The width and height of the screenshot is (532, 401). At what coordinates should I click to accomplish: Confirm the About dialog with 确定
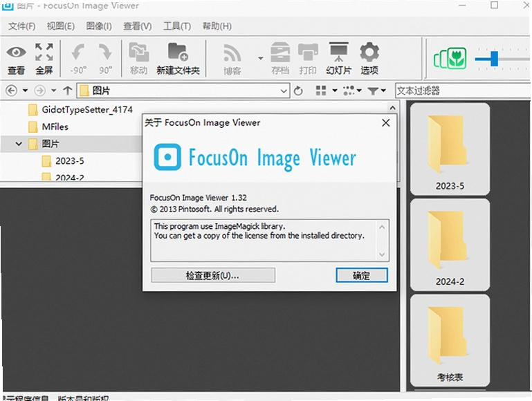[x=361, y=275]
